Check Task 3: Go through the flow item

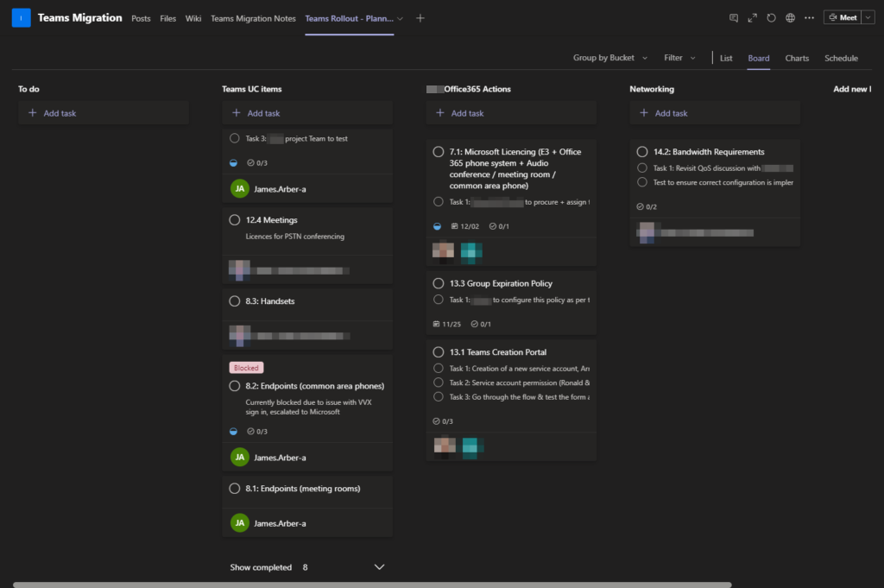[438, 396]
